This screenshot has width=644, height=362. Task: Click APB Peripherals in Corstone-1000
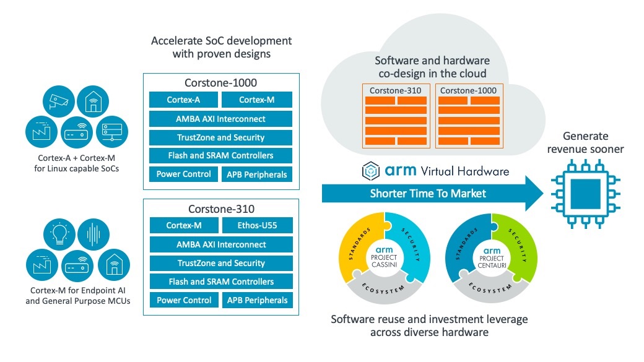pos(257,174)
